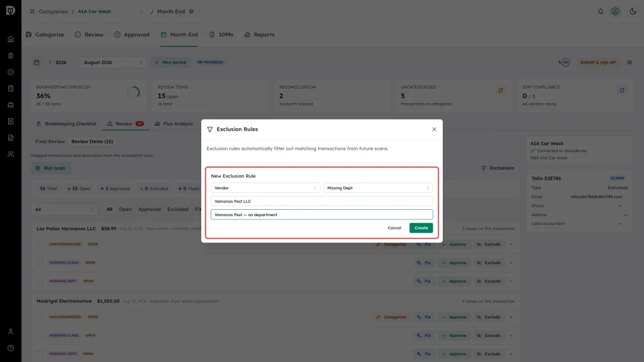Open the Flux Analysis tab
Image resolution: width=644 pixels, height=362 pixels.
pyautogui.click(x=174, y=124)
